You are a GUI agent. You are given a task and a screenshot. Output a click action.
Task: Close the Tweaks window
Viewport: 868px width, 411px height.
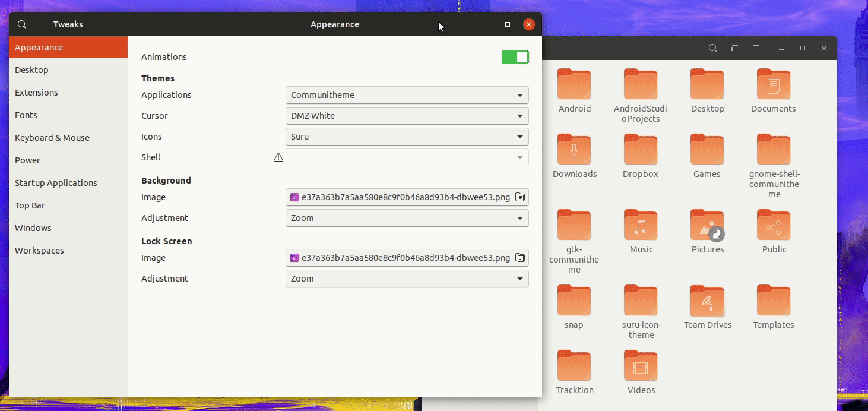point(529,24)
